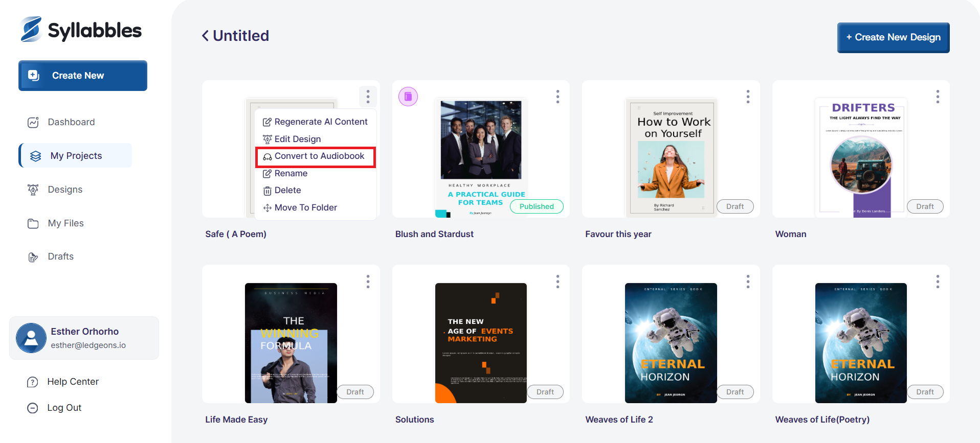The image size is (980, 443).
Task: Open the three-dot menu for Solutions project
Action: pos(558,282)
